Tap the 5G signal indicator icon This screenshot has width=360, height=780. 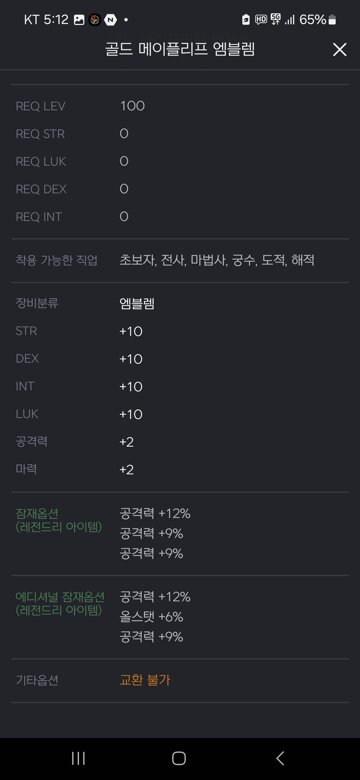[276, 19]
